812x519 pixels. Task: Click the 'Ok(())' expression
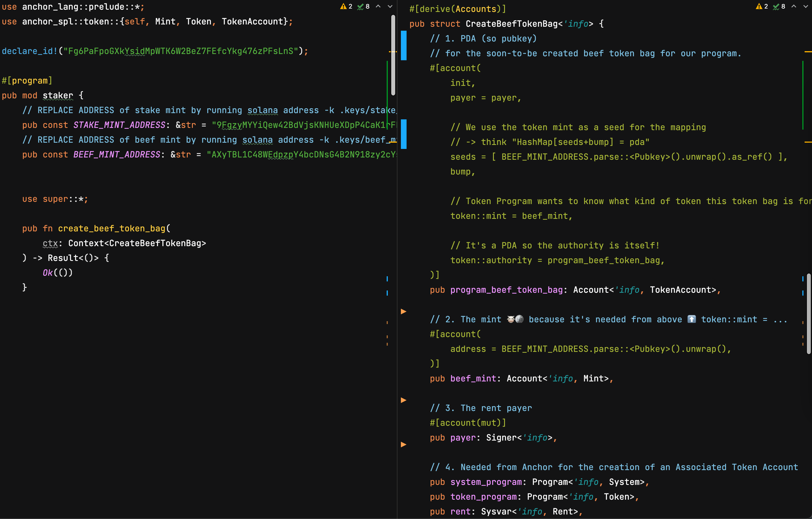point(58,273)
